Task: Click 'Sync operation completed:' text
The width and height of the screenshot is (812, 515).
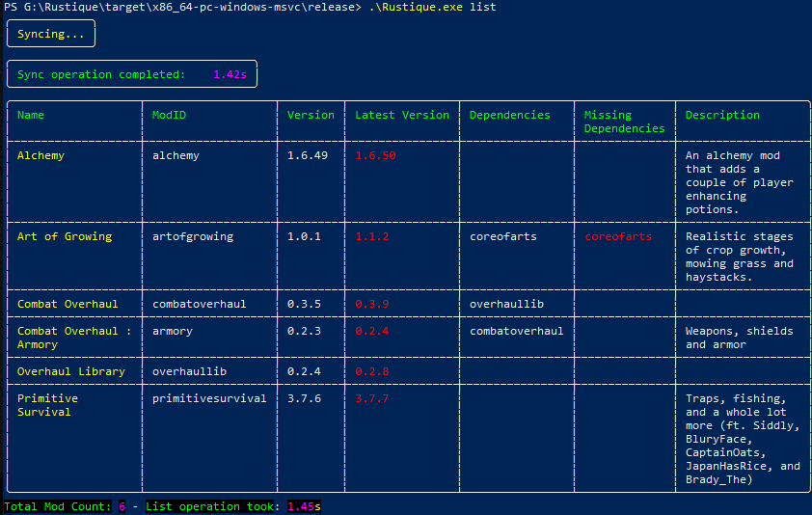Action: pos(101,74)
